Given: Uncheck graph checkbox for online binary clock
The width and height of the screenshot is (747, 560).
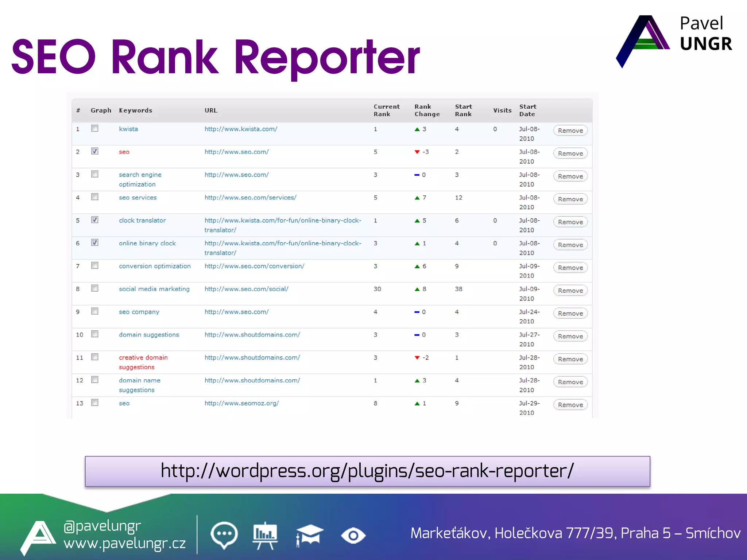Looking at the screenshot, I should coord(95,242).
